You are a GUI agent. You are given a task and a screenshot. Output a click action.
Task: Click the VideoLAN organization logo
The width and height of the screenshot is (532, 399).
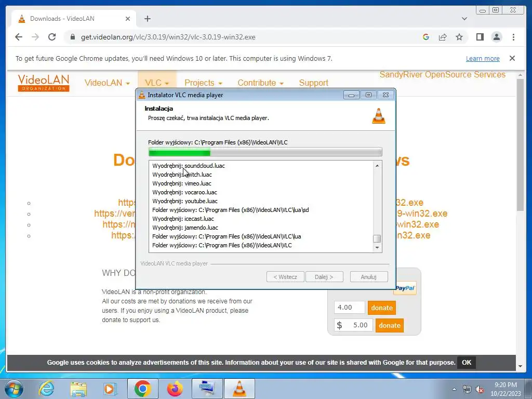coord(44,83)
